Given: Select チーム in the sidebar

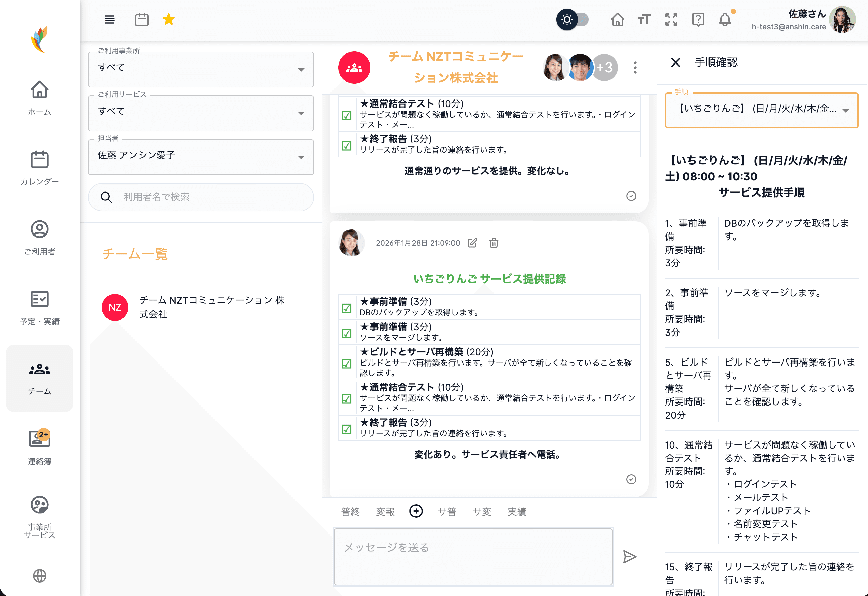Looking at the screenshot, I should [x=40, y=378].
